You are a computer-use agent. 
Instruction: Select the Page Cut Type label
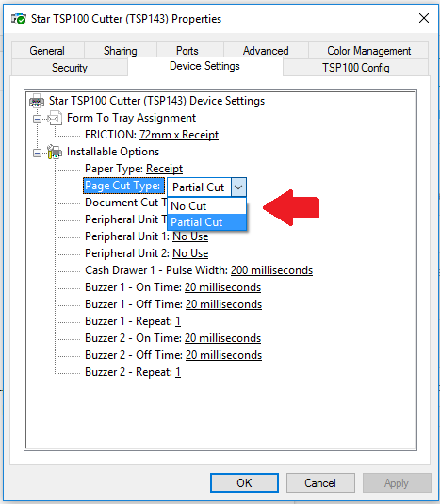coord(123,186)
